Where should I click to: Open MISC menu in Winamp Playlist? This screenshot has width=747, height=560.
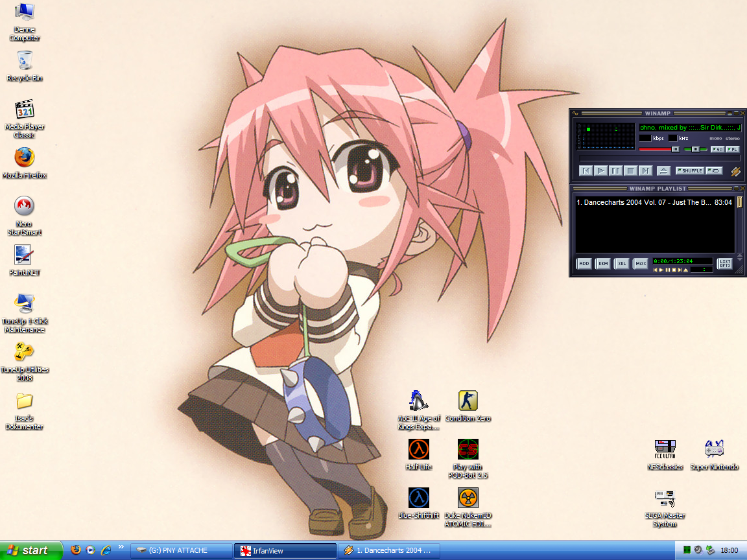click(x=641, y=264)
